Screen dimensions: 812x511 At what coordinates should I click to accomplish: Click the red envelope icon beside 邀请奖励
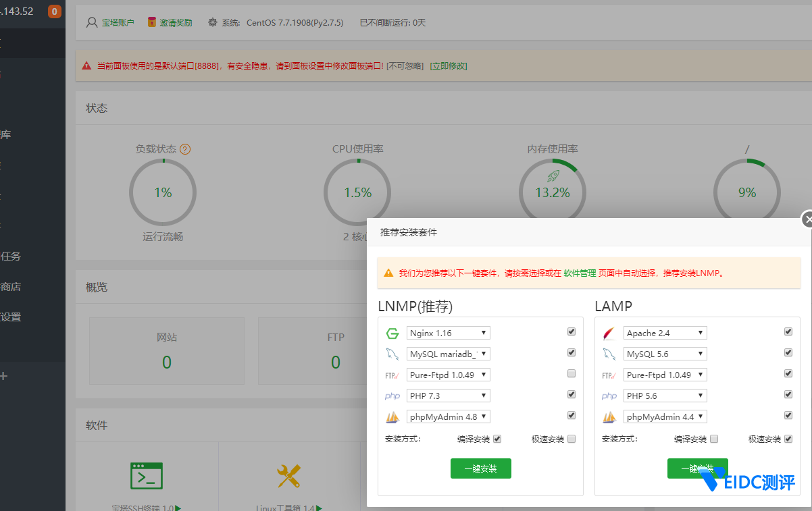(x=152, y=22)
